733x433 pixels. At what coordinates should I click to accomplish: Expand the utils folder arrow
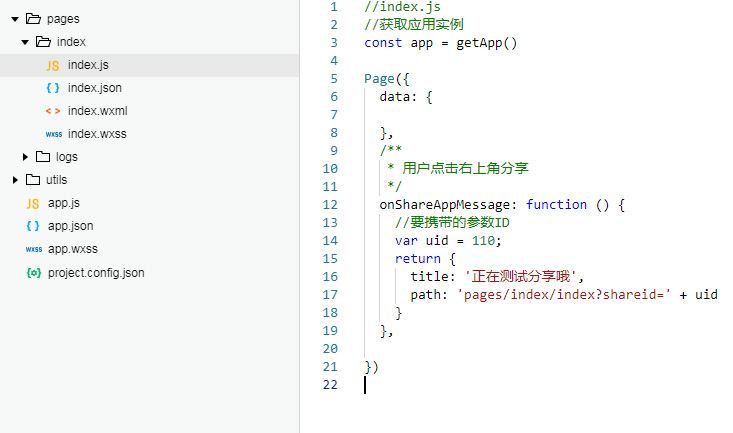15,180
